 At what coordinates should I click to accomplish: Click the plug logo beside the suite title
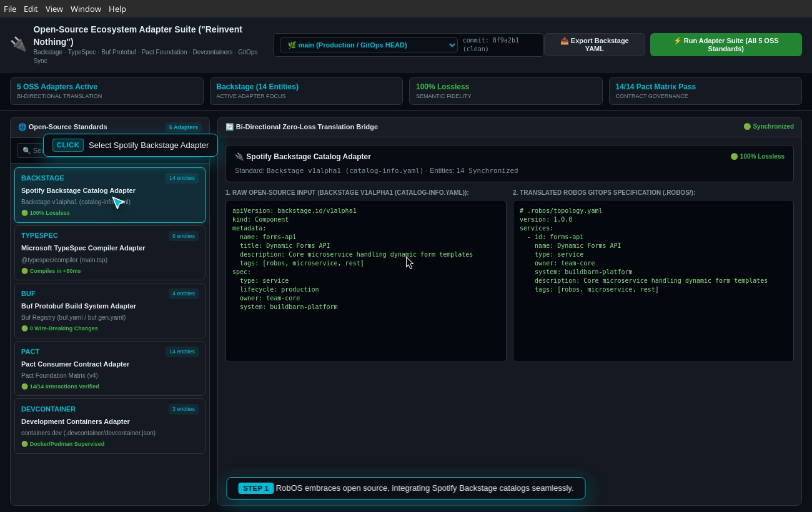18,44
